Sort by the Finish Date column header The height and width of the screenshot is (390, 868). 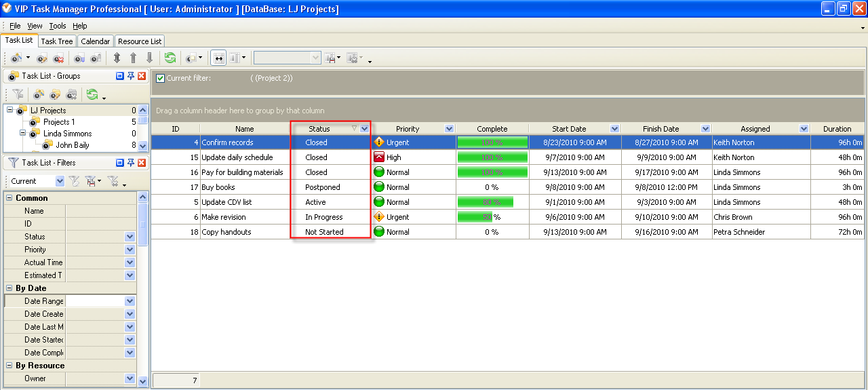pos(660,129)
